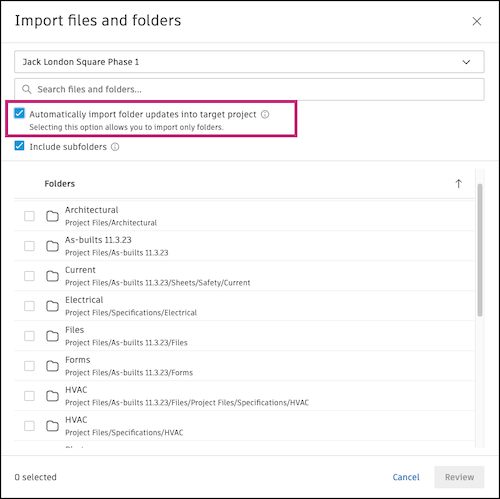The image size is (500, 499).
Task: Click the 0 selected counter text
Action: (36, 477)
